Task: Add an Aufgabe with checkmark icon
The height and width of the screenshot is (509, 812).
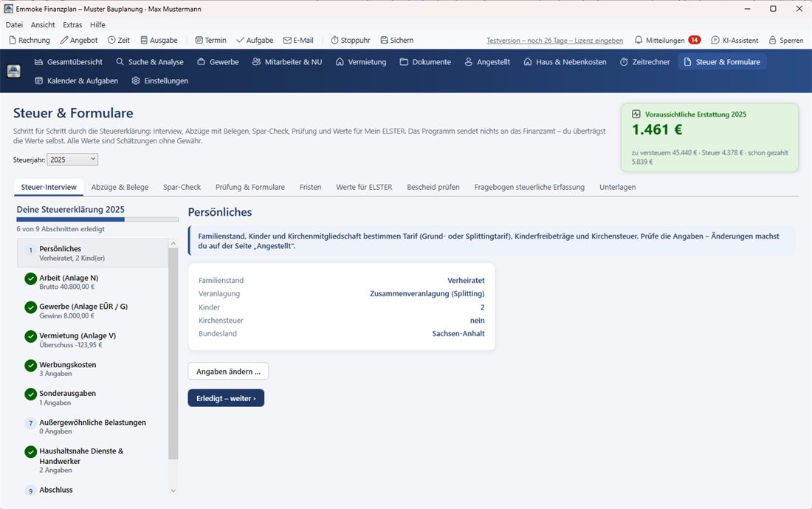Action: (254, 40)
